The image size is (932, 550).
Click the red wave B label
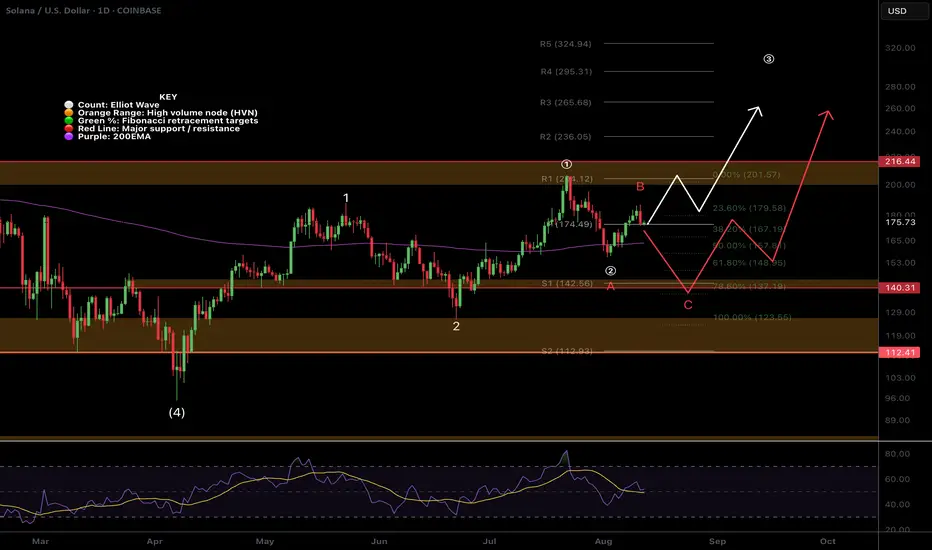(640, 187)
